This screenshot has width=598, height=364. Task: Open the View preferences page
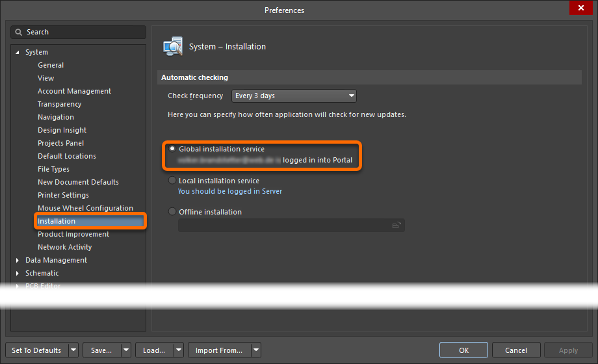point(45,78)
